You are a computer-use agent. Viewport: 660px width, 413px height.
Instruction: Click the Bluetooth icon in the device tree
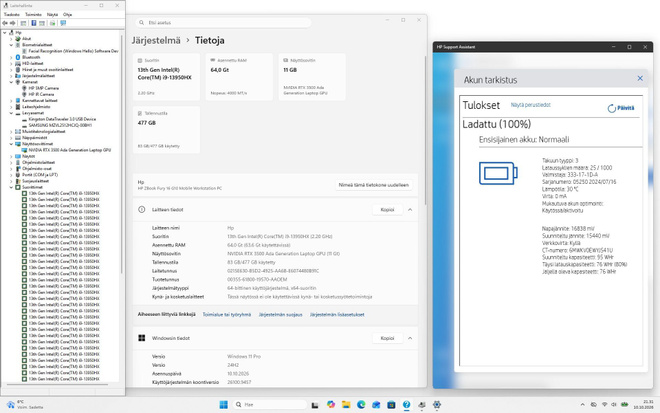[18, 57]
